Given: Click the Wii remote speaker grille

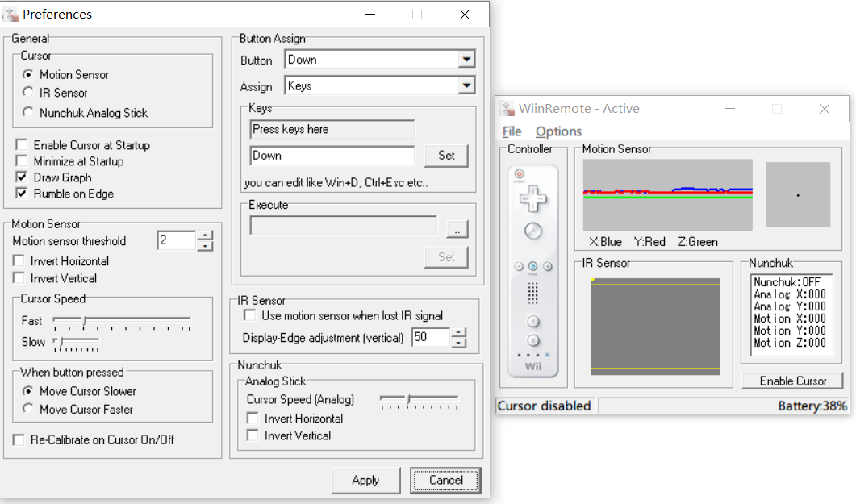Looking at the screenshot, I should pos(532,293).
